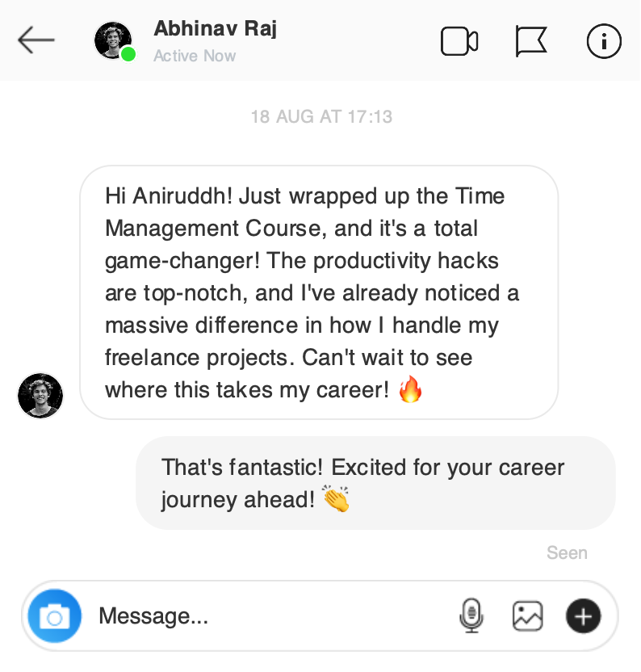
Task: Click the 'Active Now' status text
Action: pos(195,56)
